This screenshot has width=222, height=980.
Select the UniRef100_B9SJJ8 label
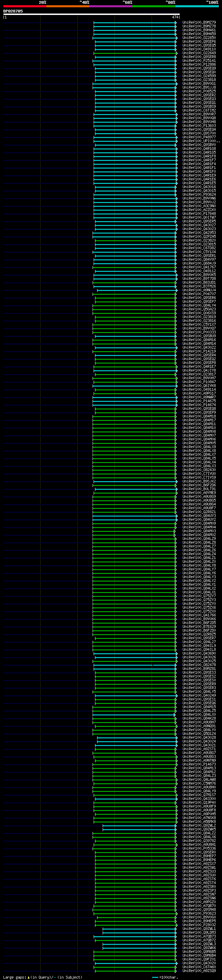pyautogui.click(x=199, y=88)
